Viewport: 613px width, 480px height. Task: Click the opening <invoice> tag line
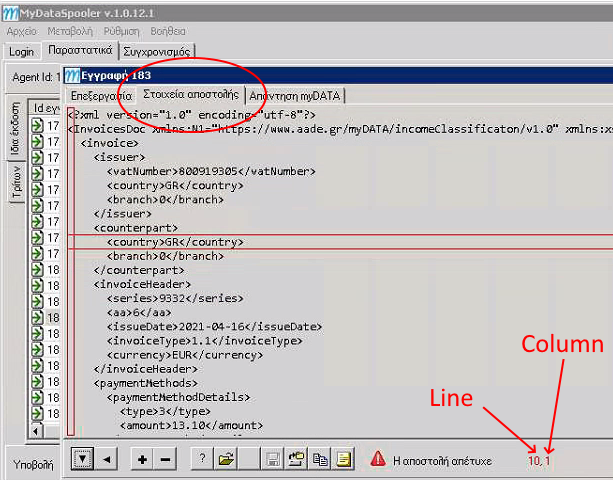click(109, 143)
